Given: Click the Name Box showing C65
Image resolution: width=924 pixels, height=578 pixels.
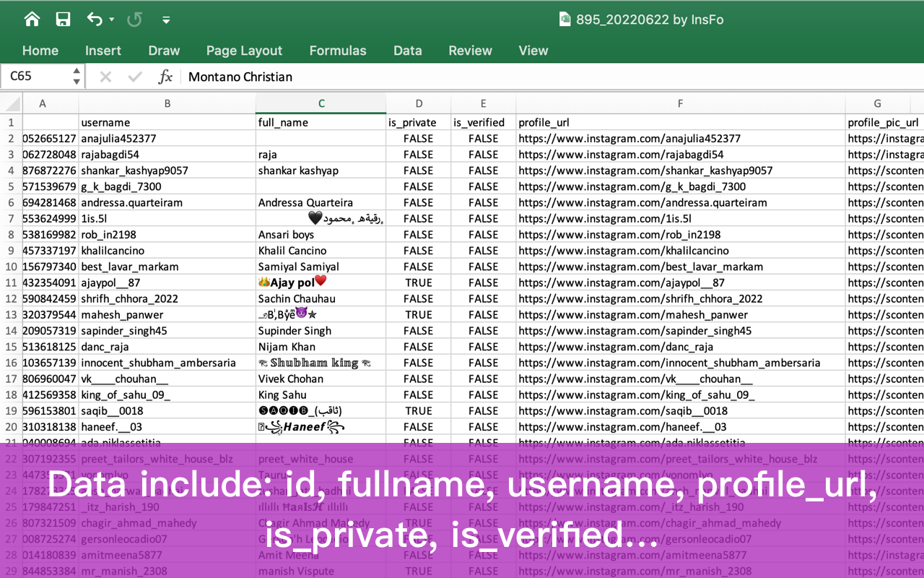Looking at the screenshot, I should click(x=36, y=76).
